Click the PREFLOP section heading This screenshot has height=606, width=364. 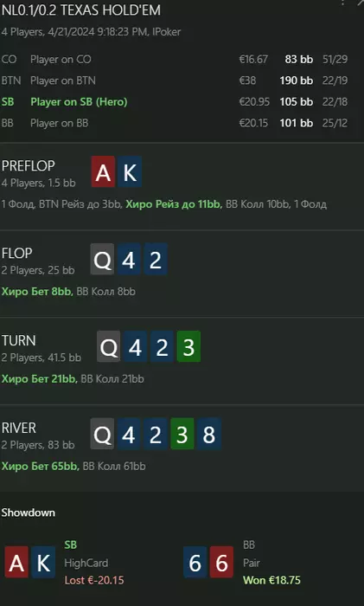(x=29, y=166)
